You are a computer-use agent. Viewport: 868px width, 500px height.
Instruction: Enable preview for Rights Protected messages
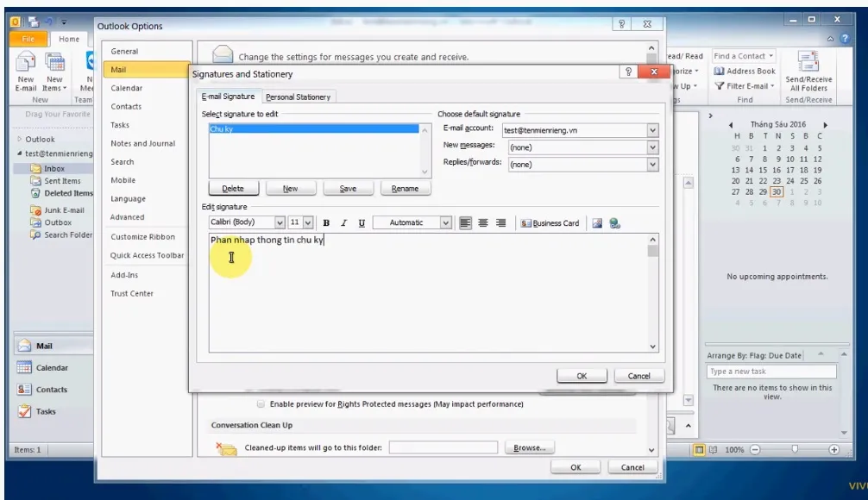click(261, 403)
